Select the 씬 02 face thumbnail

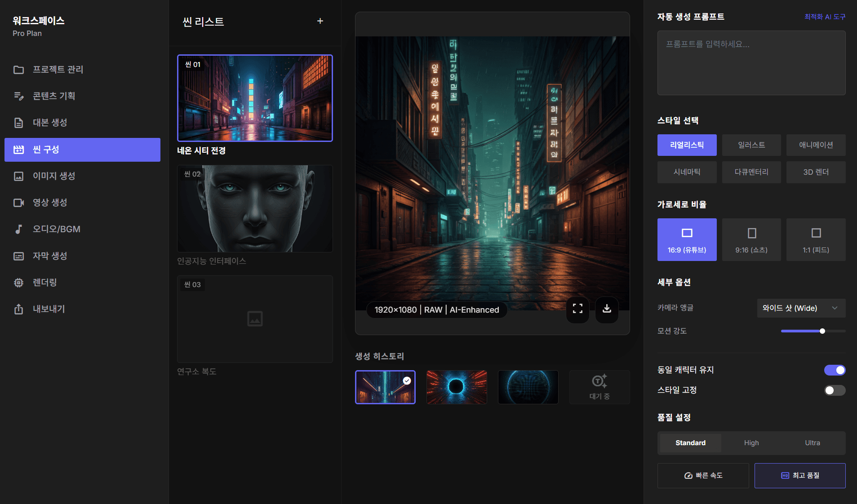click(255, 208)
